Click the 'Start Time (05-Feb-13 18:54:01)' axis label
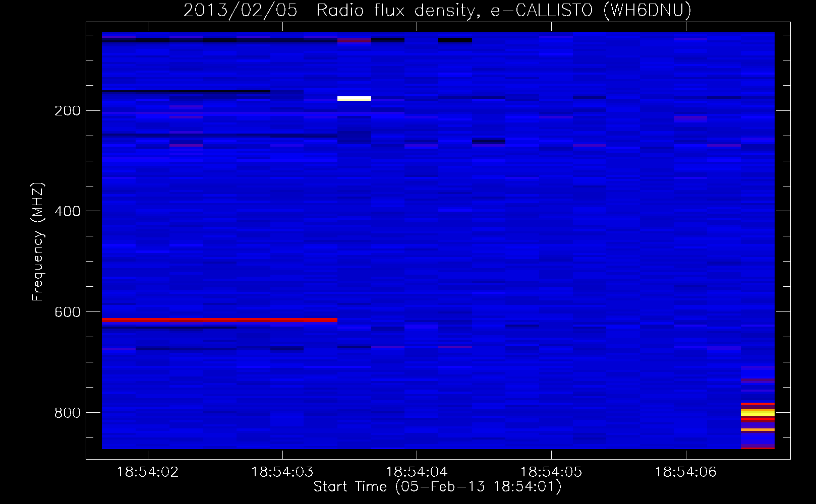Viewport: 816px width, 504px height. tap(437, 487)
